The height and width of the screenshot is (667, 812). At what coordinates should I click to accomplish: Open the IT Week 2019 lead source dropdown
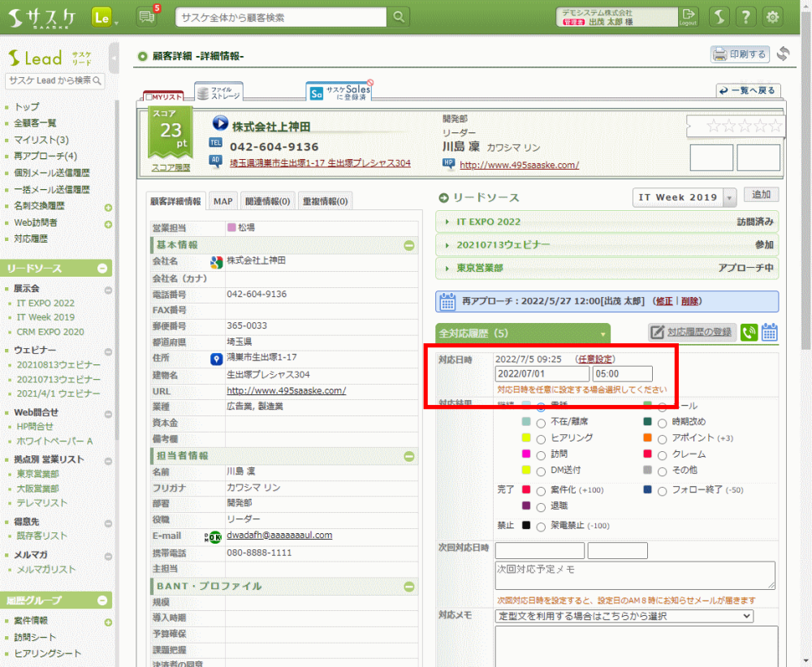684,197
